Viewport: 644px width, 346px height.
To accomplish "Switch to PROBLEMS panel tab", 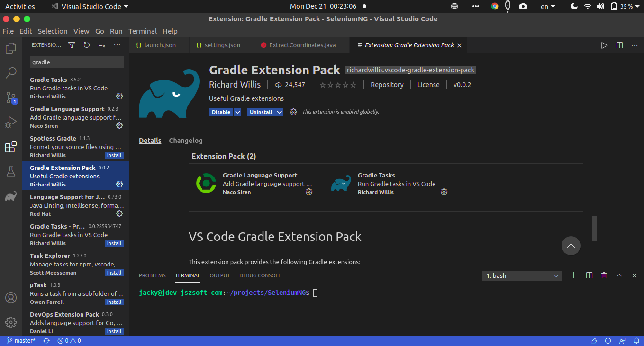I will point(152,275).
